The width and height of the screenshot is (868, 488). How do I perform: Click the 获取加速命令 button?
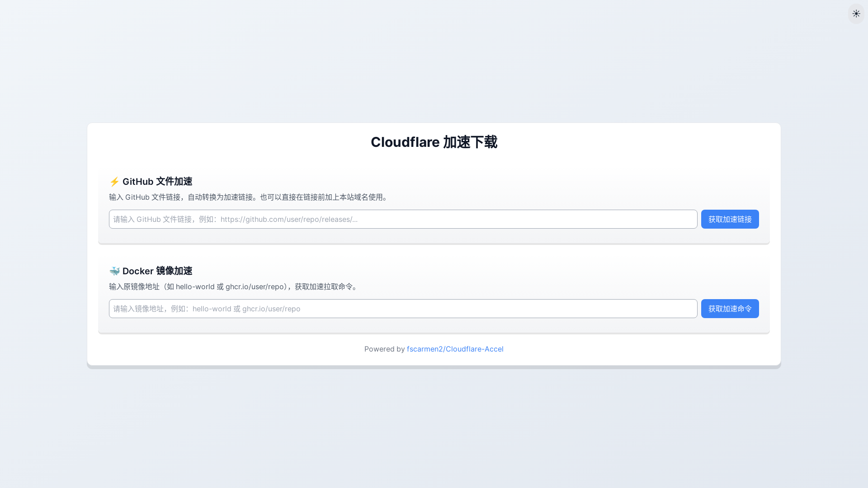click(x=730, y=309)
